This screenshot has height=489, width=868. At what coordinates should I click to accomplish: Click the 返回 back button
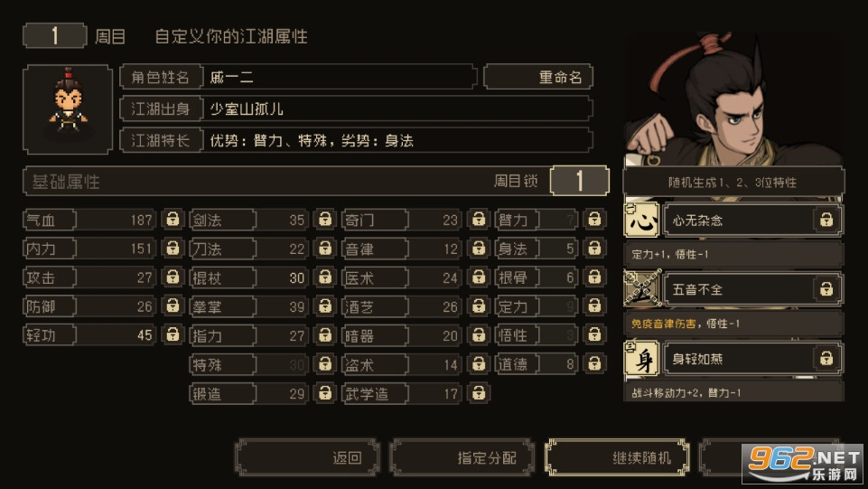[x=307, y=457]
